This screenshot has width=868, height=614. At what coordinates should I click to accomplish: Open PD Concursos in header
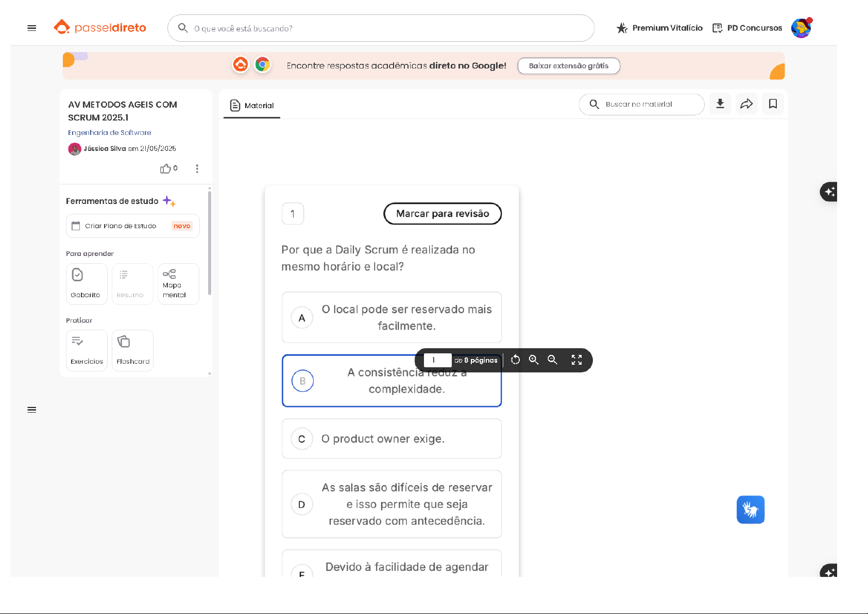[x=747, y=28]
